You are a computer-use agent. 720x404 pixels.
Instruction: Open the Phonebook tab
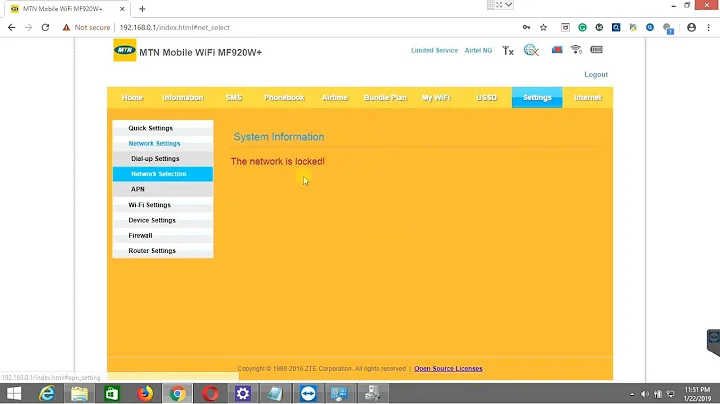tap(284, 98)
